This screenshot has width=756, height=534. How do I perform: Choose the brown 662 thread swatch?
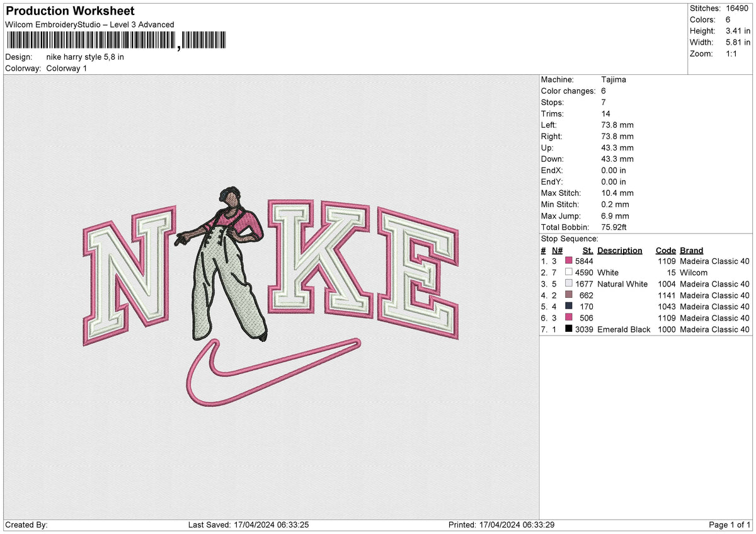(x=569, y=295)
